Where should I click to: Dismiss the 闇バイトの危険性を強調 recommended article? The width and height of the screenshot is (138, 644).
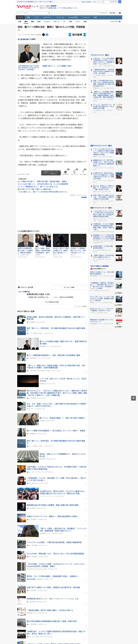tap(86, 349)
